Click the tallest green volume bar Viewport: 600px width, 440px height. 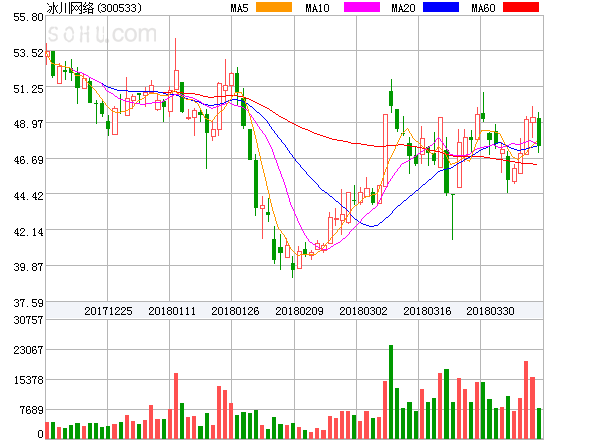[x=391, y=392]
